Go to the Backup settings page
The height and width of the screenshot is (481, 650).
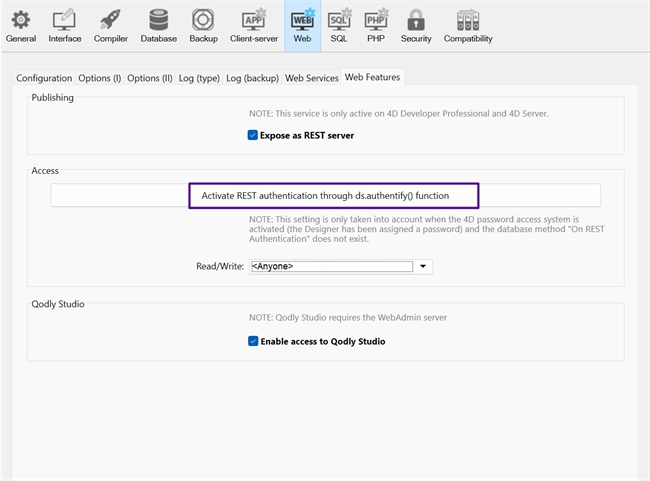pos(203,25)
